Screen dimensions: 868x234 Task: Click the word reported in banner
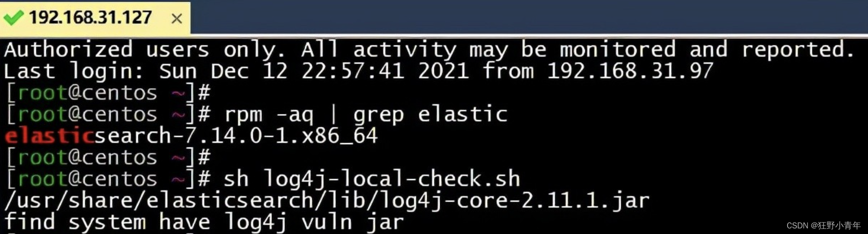pos(798,49)
